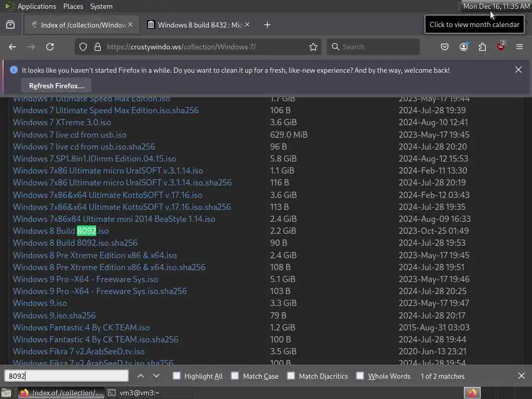Open Windows 8 Build 8092.iso link
The width and height of the screenshot is (532, 399).
click(x=61, y=231)
